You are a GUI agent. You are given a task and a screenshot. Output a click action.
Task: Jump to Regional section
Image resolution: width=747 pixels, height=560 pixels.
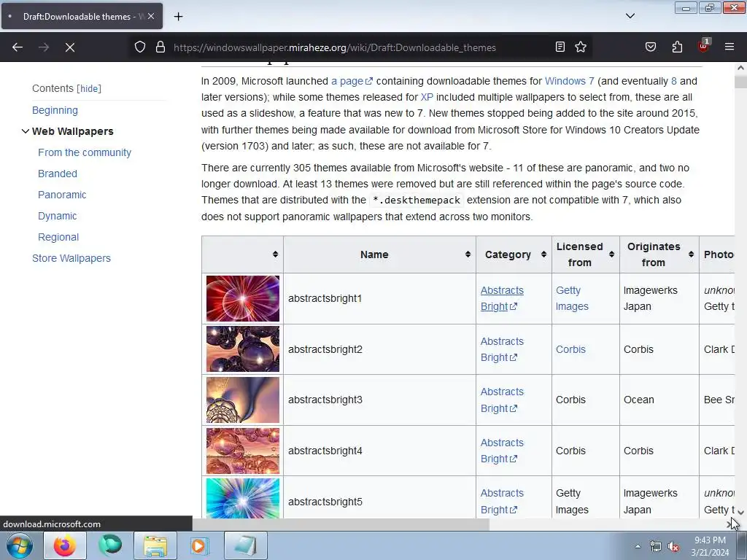click(x=58, y=237)
